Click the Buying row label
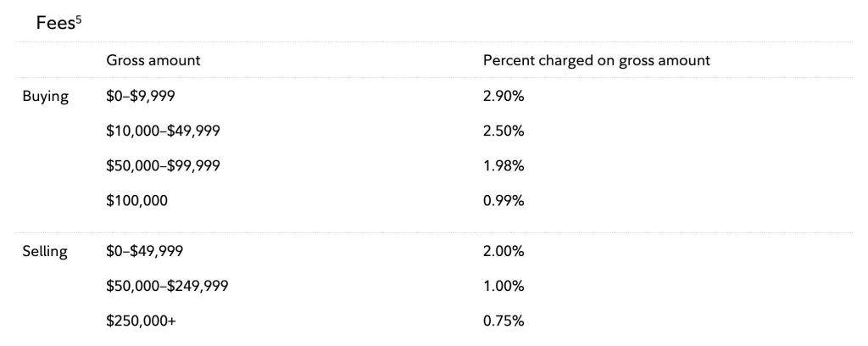 (45, 97)
